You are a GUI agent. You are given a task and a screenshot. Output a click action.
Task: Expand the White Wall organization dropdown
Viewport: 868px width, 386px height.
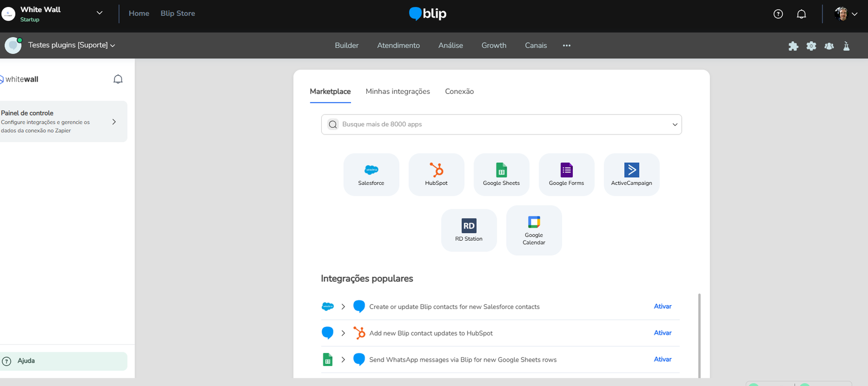click(x=99, y=13)
